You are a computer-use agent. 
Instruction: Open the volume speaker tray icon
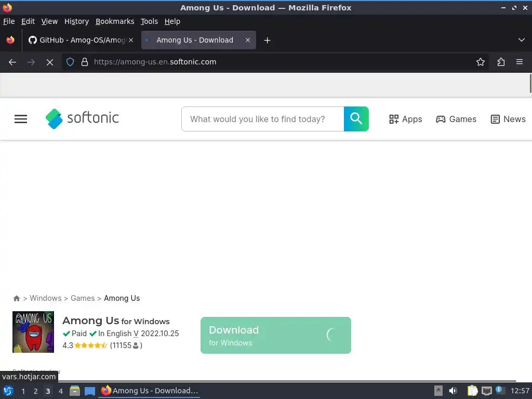point(453,391)
